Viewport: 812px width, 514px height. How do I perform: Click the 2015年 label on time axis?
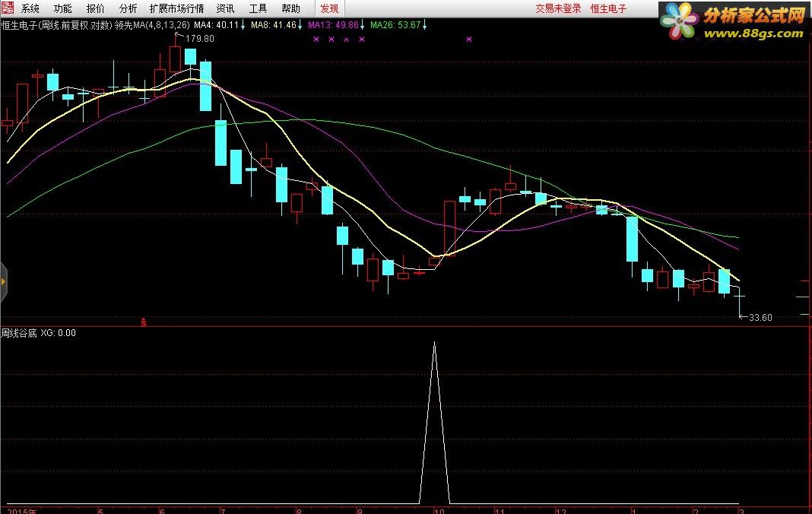point(22,511)
